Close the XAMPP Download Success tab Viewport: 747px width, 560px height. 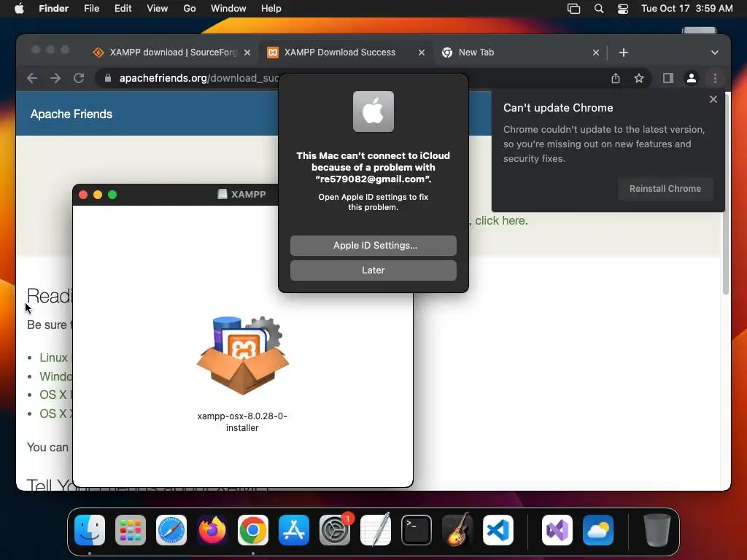point(422,52)
